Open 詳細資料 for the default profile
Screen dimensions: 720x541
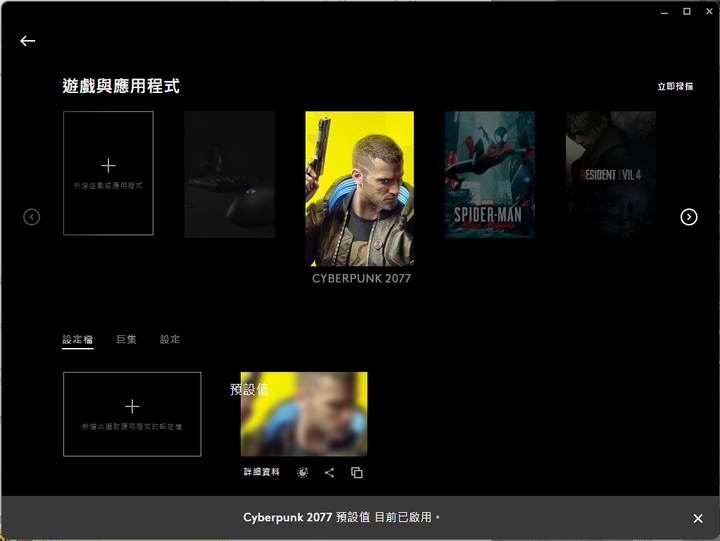tap(262, 472)
